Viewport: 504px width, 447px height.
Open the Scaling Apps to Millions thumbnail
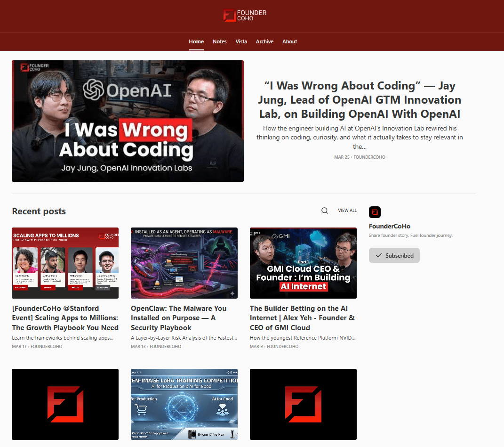(x=65, y=263)
